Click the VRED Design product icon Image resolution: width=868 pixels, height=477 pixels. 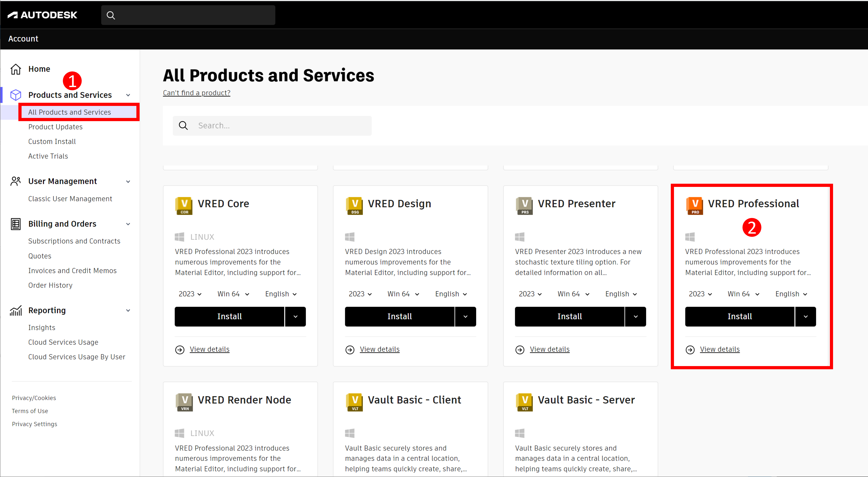[x=354, y=205]
